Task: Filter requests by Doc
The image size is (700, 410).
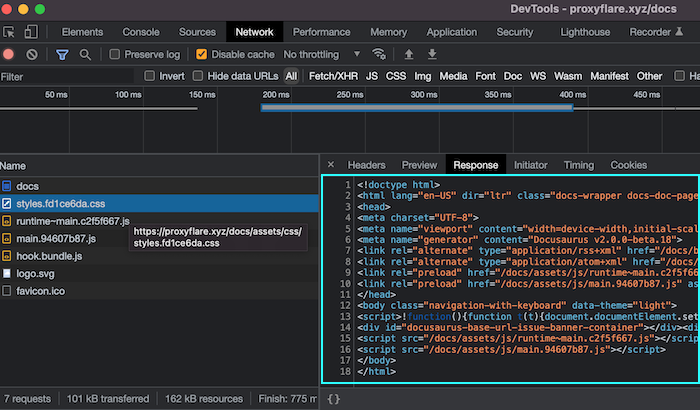Action: tap(512, 76)
